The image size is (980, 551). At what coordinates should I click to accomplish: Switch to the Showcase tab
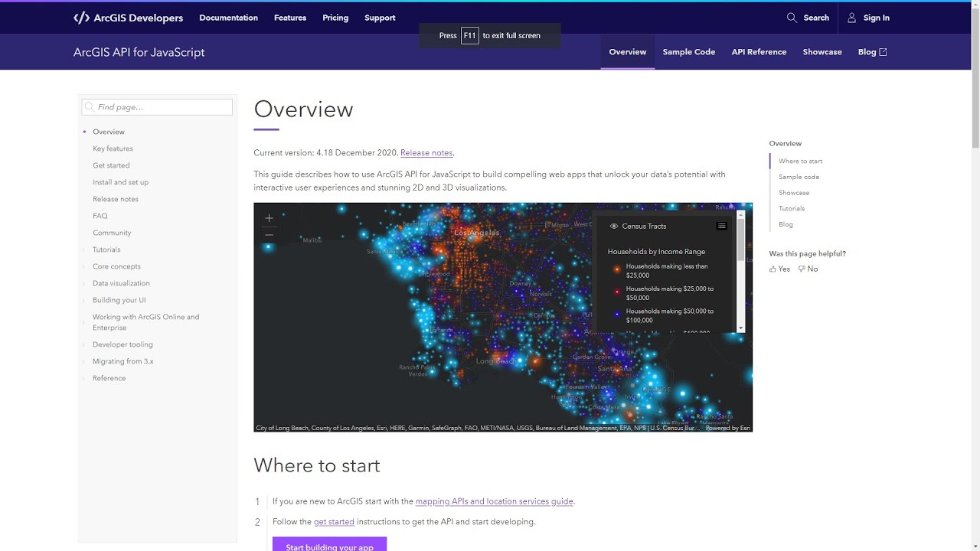click(822, 52)
